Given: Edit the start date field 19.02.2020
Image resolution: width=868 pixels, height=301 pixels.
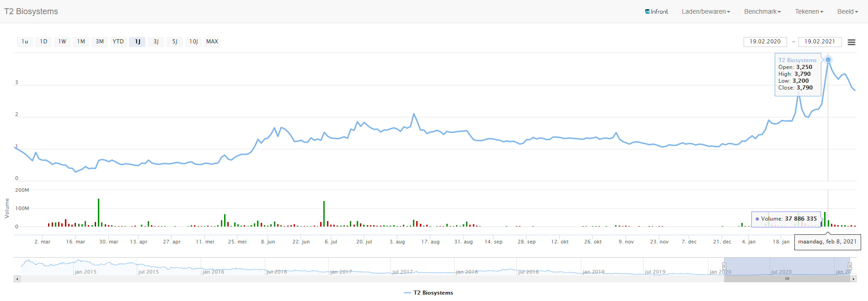Looking at the screenshot, I should click(x=765, y=42).
